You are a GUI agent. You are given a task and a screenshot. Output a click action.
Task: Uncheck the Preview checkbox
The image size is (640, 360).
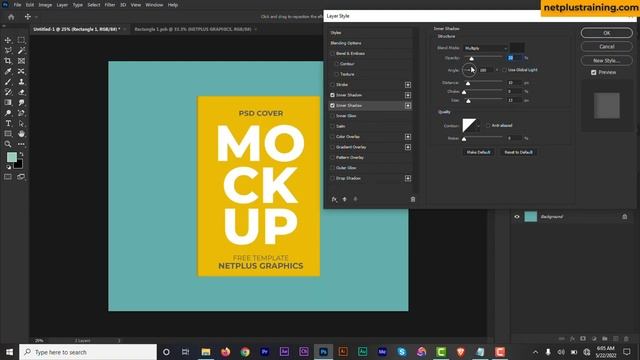point(593,72)
